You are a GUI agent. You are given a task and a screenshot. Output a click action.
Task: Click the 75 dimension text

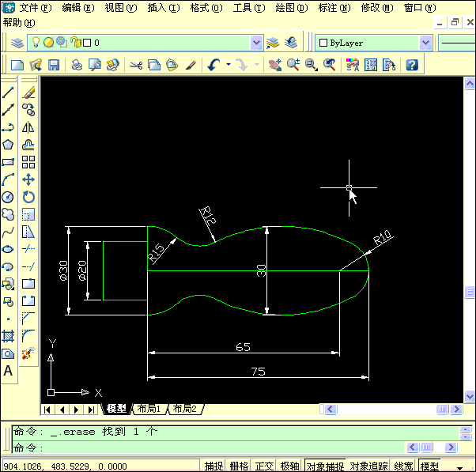coord(258,372)
